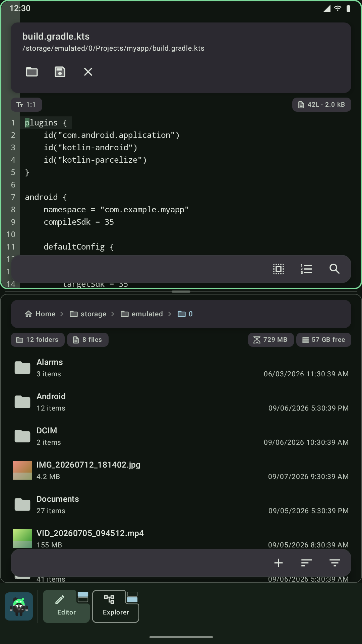
Task: Open the Alarms folder
Action: click(181, 368)
